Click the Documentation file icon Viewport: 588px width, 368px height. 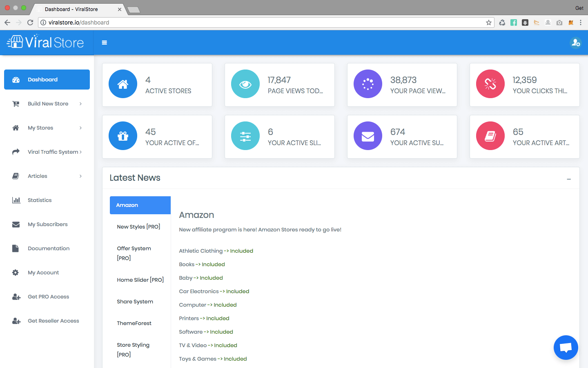tap(16, 249)
